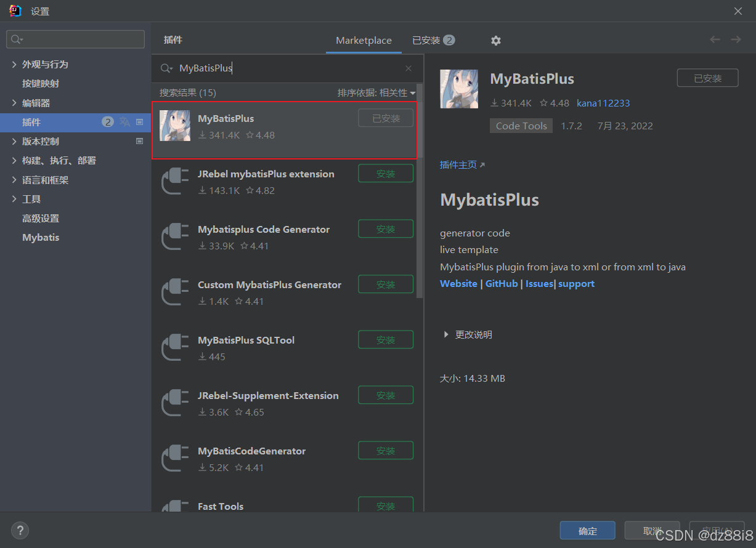This screenshot has height=548, width=756.
Task: Click the Code Tools tag
Action: tap(521, 126)
